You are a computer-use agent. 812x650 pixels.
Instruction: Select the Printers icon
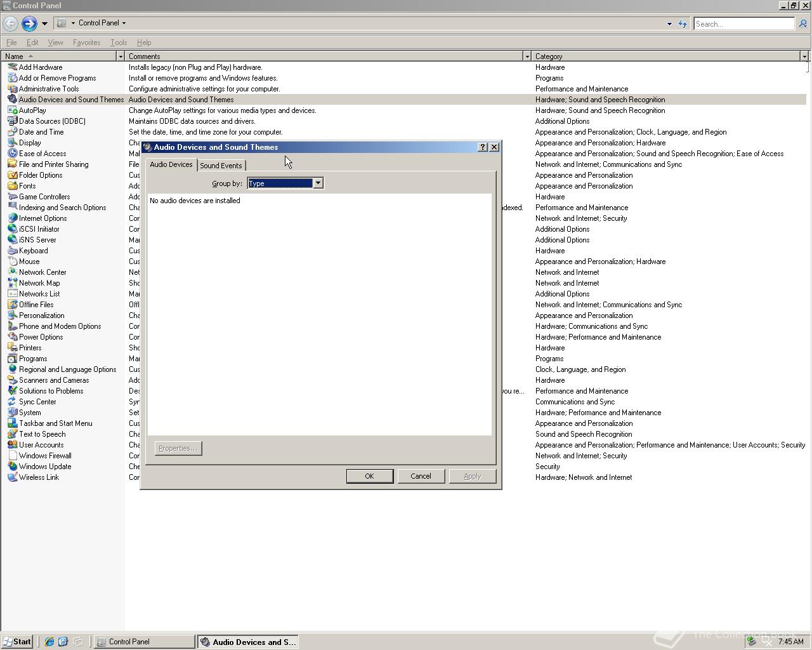[x=12, y=348]
